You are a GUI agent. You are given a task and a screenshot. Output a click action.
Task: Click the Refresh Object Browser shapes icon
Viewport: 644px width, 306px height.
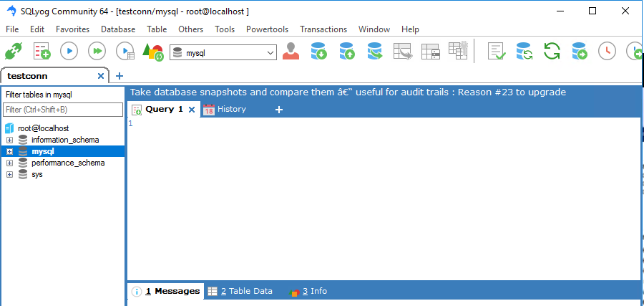153,52
